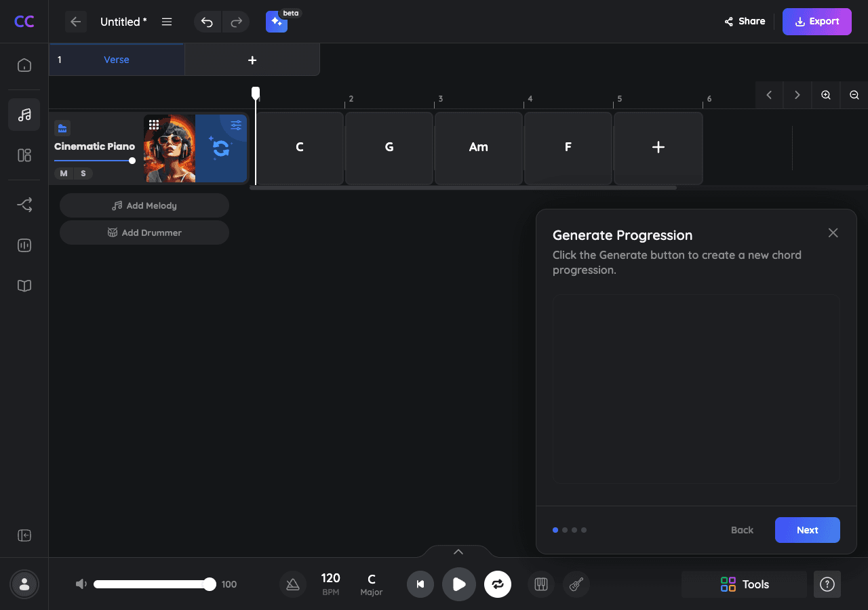Close the Generate Progression panel
The height and width of the screenshot is (610, 868).
(833, 232)
